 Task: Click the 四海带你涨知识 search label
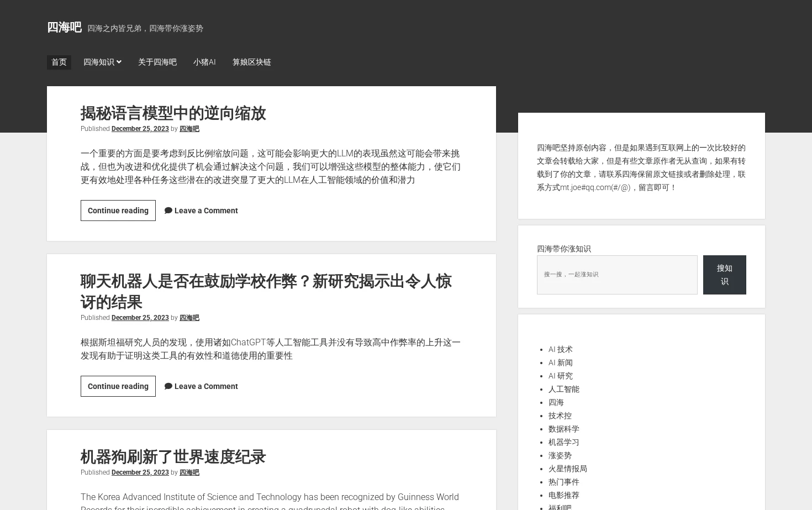pyautogui.click(x=563, y=249)
